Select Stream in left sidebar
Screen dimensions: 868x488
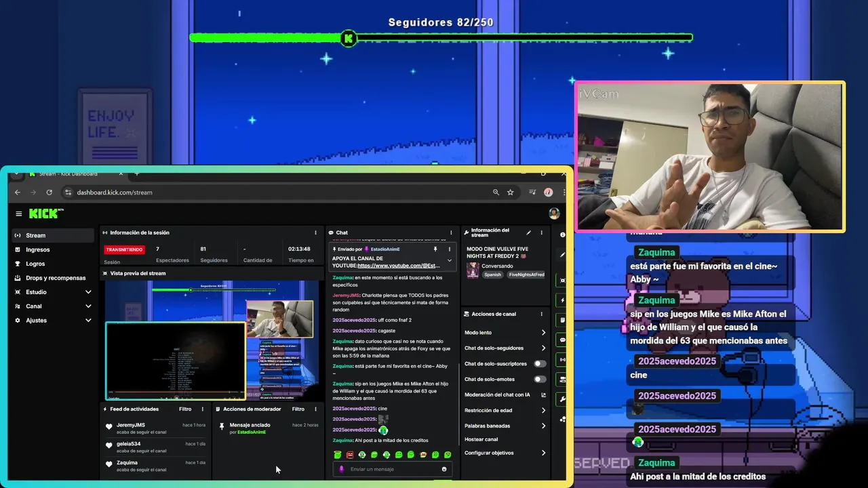coord(53,235)
